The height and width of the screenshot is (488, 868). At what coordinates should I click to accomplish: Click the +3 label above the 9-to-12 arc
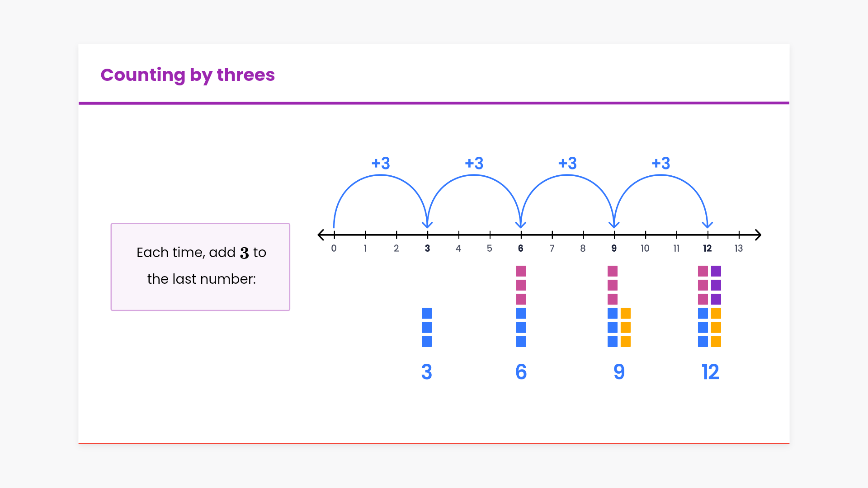[660, 164]
